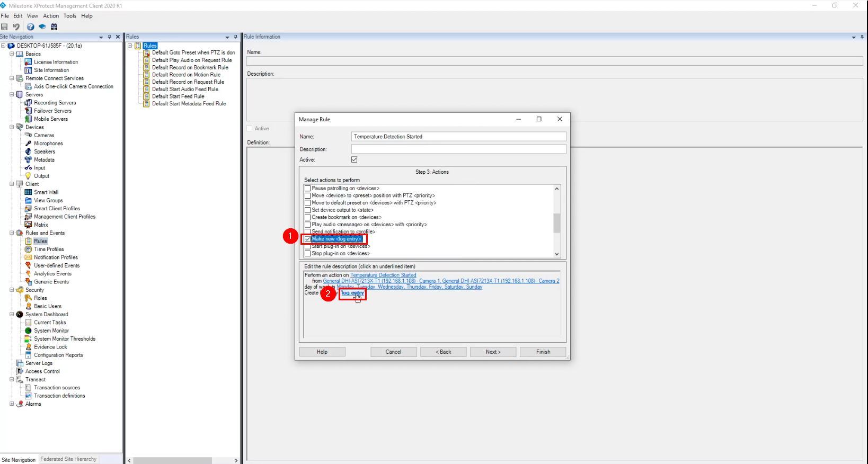The height and width of the screenshot is (464, 868).
Task: Click the actions list scroll down arrow
Action: tap(556, 254)
